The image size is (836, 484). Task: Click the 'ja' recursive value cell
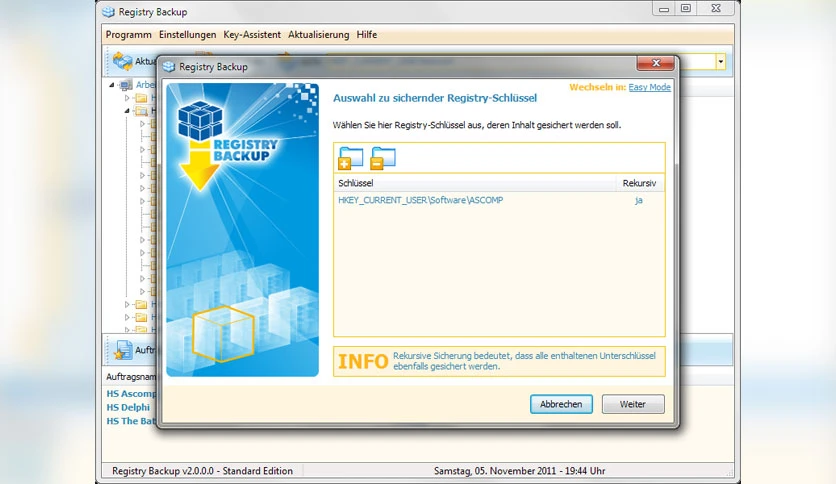(638, 200)
